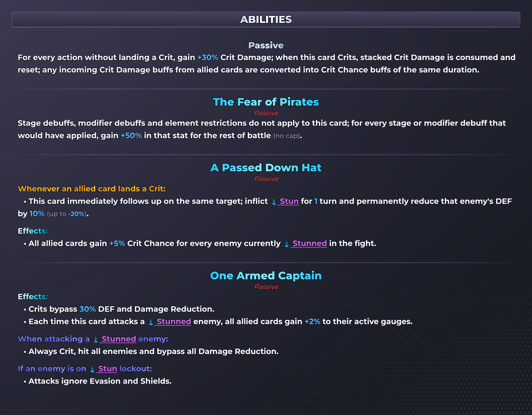The image size is (532, 415).
Task: Select 'A Passed Down Hat' ability title
Action: (x=266, y=168)
